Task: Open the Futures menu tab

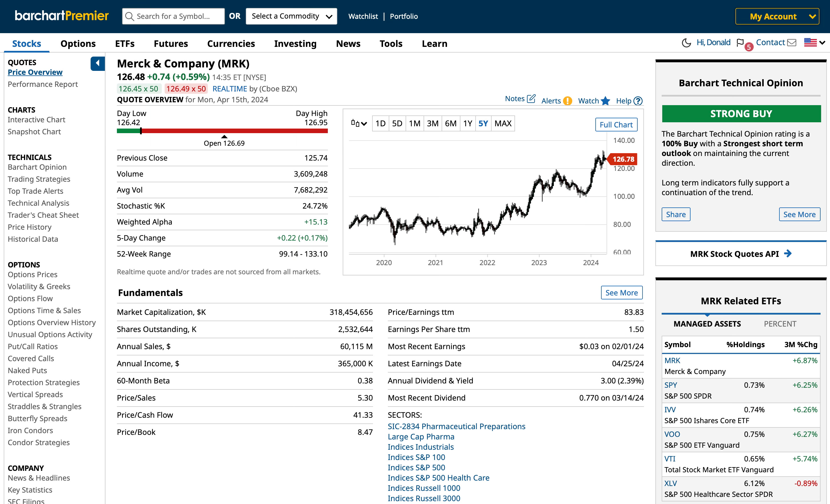Action: tap(171, 43)
